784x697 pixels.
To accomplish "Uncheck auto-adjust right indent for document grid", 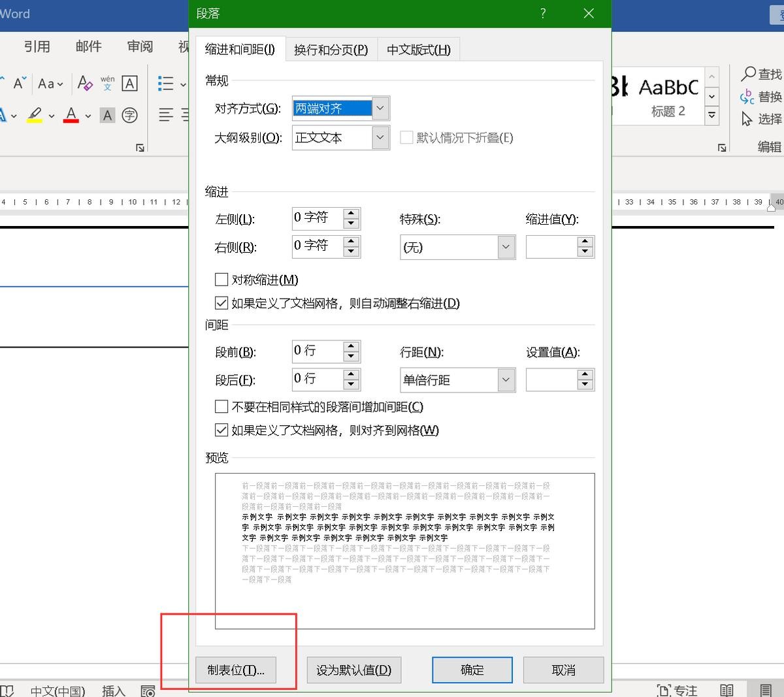I will coord(221,303).
